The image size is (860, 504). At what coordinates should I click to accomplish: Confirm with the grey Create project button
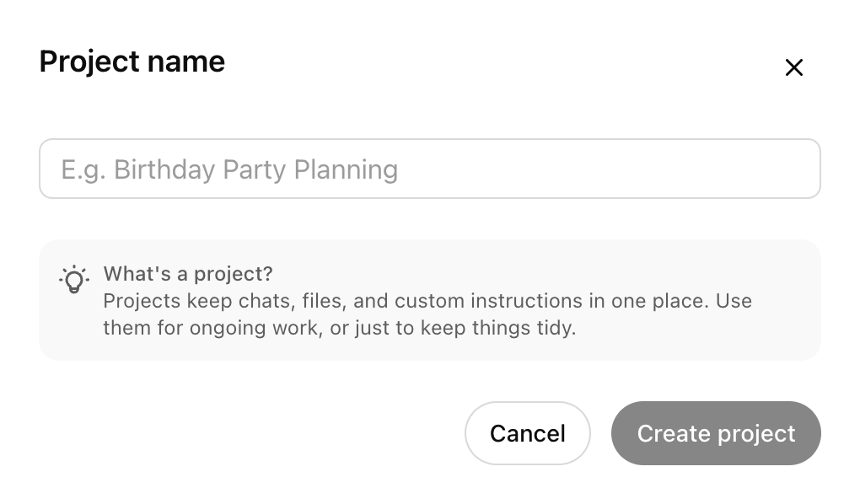tap(715, 433)
